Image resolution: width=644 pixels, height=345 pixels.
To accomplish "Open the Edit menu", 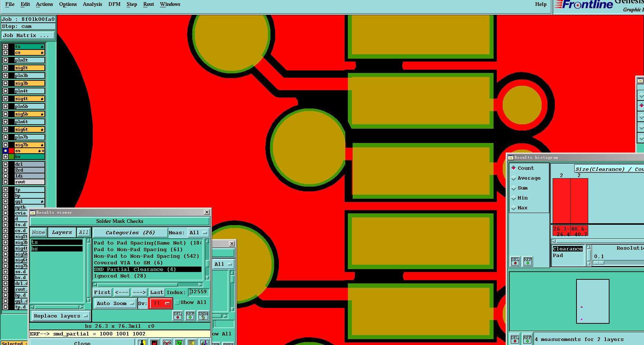I will (x=25, y=4).
